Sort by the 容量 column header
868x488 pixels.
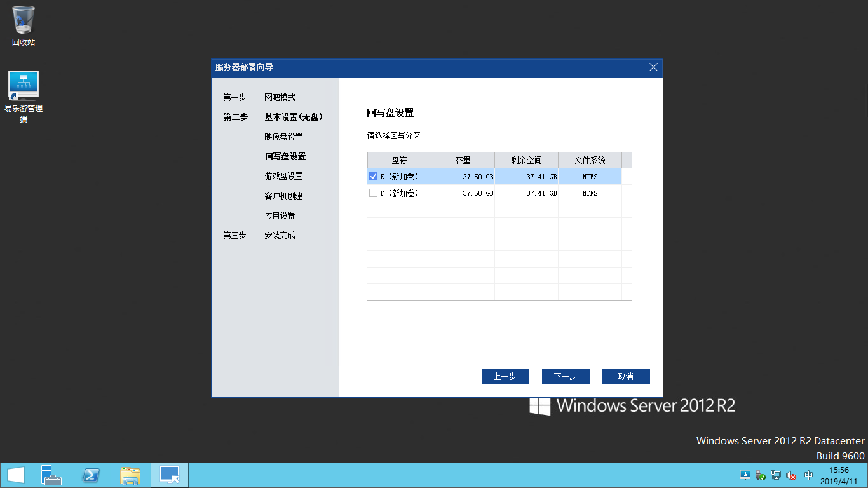click(463, 160)
